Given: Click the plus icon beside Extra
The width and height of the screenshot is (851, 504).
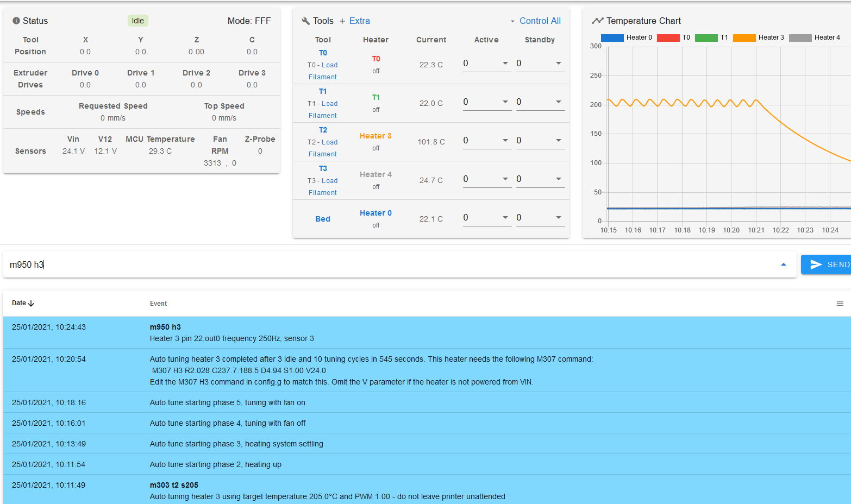Looking at the screenshot, I should point(342,21).
